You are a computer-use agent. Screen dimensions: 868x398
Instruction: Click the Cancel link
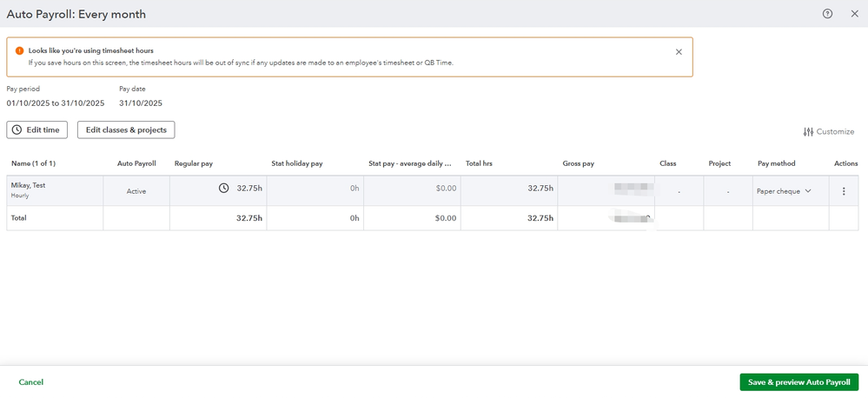(x=31, y=382)
